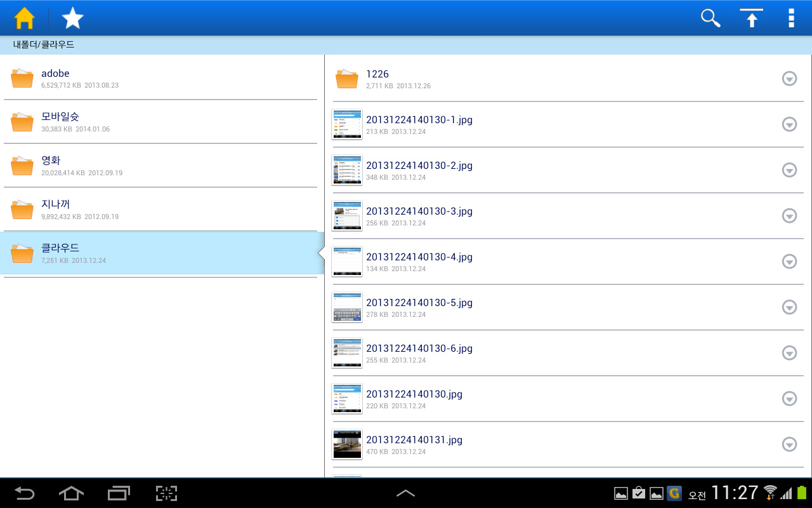Tap the screenshot capture icon in navigation bar

click(x=166, y=493)
